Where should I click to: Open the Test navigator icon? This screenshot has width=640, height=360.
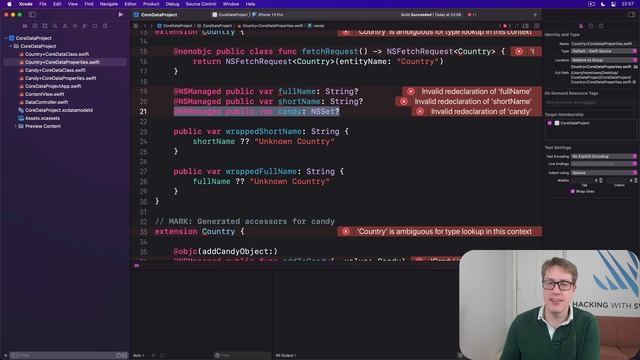(75, 26)
